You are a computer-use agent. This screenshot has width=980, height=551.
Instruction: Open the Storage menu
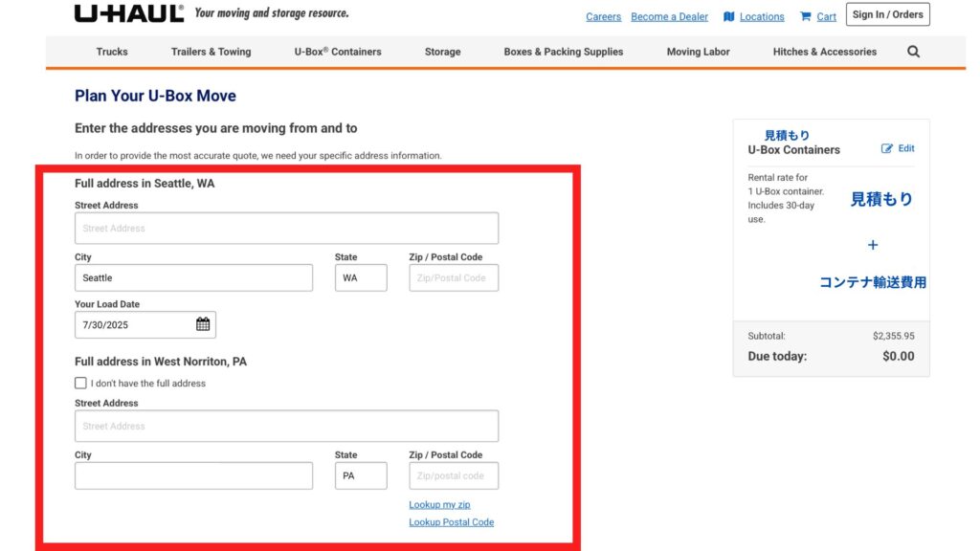click(x=442, y=52)
